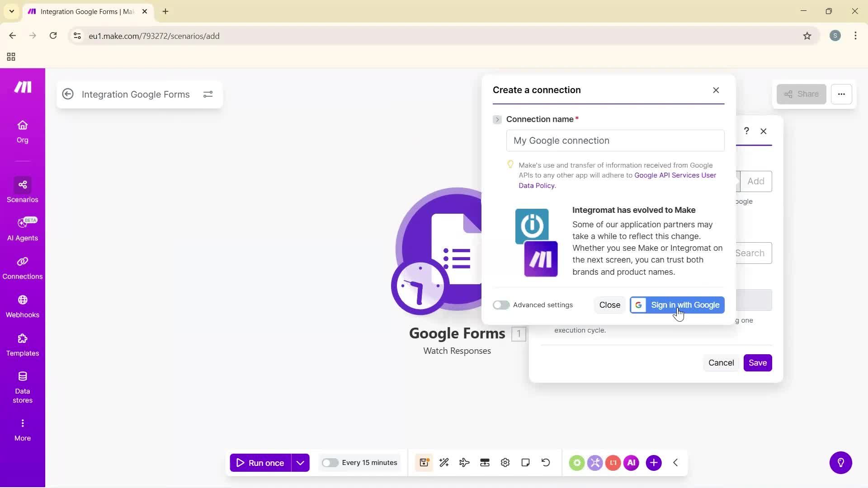Open the AI apps shortcut icon
Screen dimensions: 868x488
[x=631, y=463]
